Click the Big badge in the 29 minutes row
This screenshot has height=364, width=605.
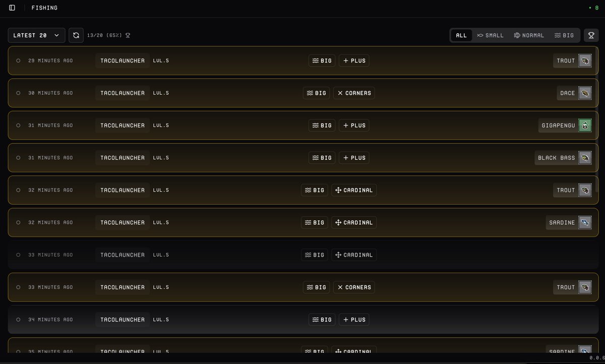pyautogui.click(x=322, y=61)
